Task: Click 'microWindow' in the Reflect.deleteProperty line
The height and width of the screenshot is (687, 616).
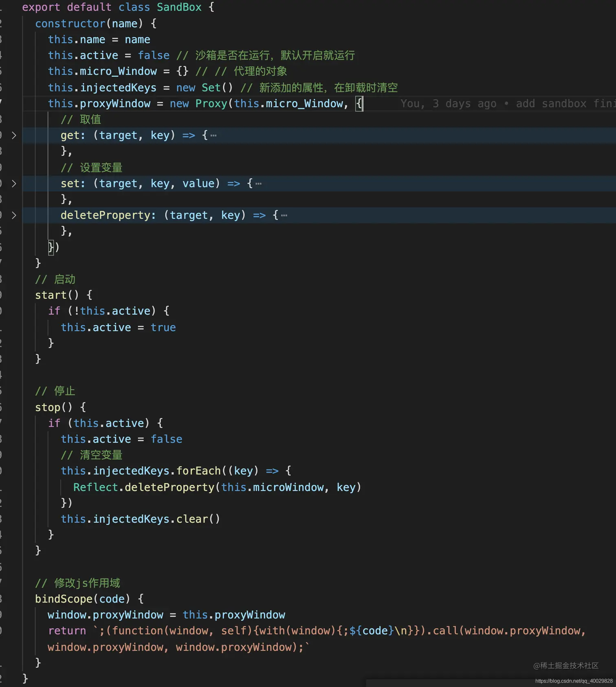Action: click(x=288, y=487)
